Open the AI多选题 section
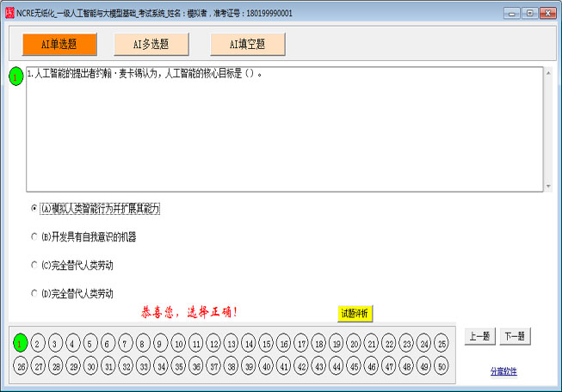This screenshot has height=392, width=562. 151,45
